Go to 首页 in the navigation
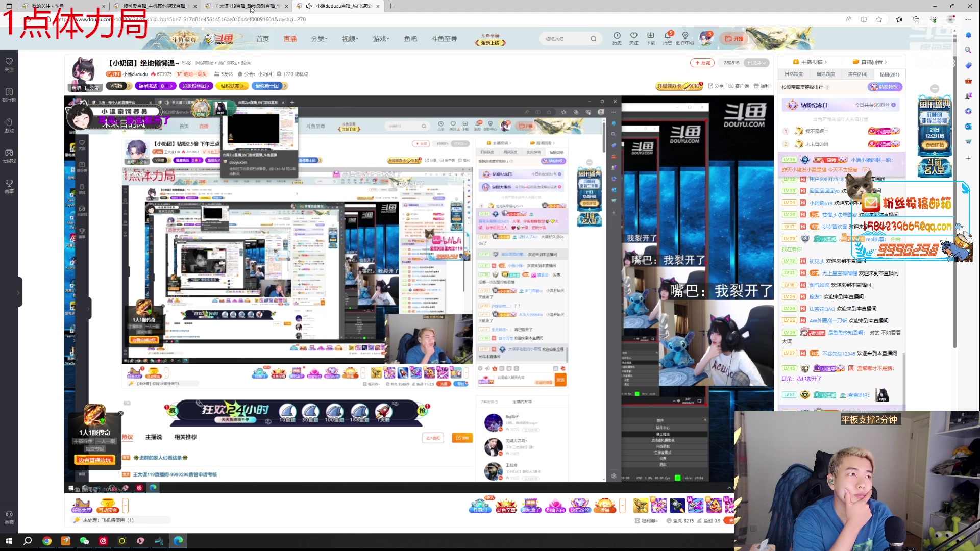The image size is (980, 551). coord(262,39)
